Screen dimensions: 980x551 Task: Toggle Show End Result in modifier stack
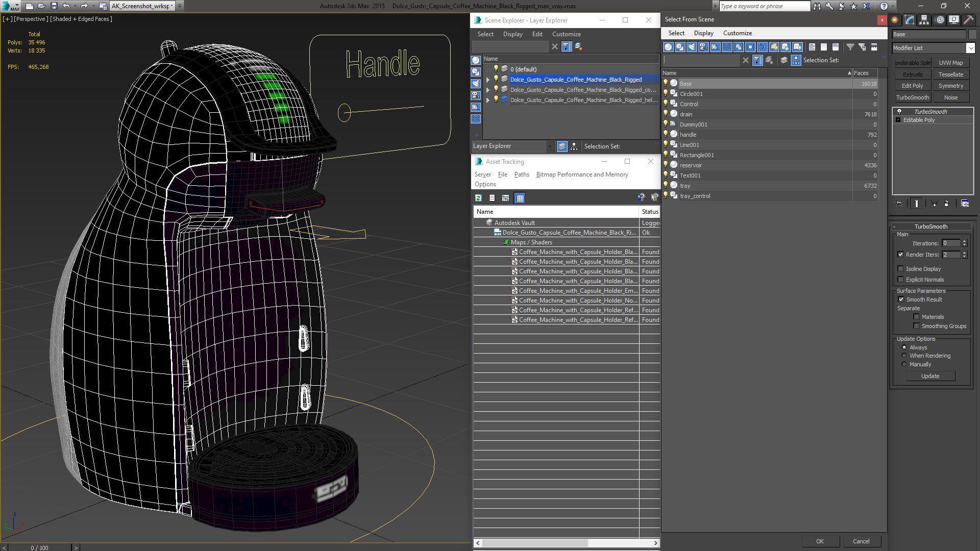coord(917,203)
